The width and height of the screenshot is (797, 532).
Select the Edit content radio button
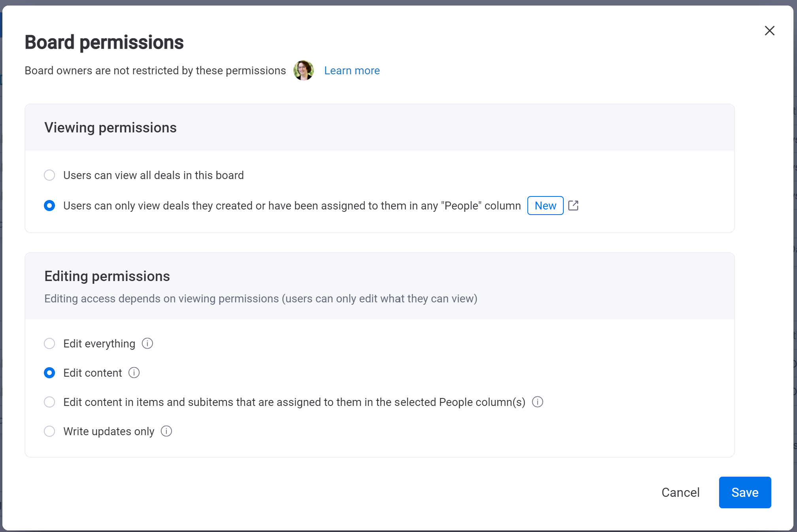pos(49,373)
